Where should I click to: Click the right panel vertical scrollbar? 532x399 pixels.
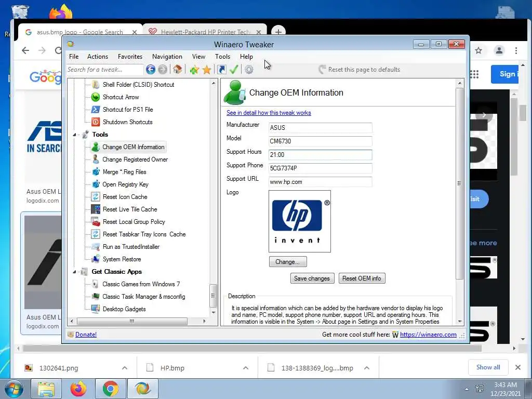coord(459,183)
